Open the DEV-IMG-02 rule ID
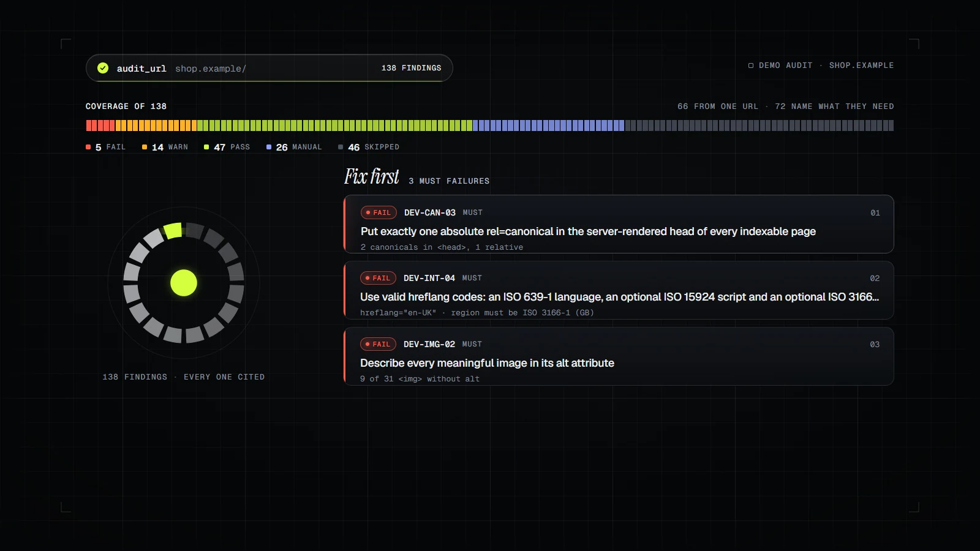The image size is (980, 551). tap(429, 344)
